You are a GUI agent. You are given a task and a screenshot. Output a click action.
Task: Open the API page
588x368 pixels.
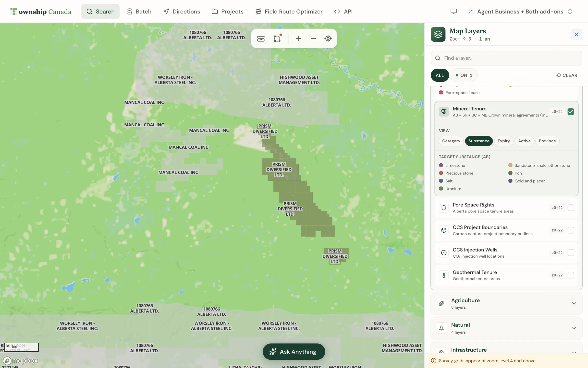click(343, 12)
